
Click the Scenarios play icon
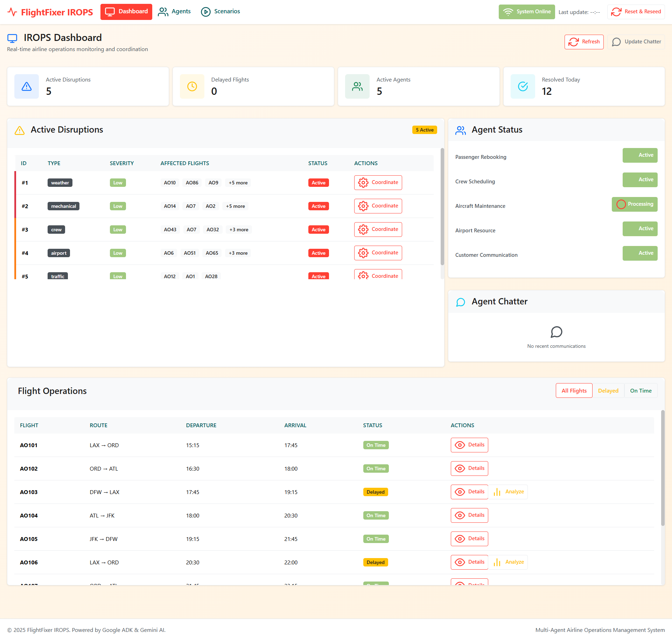coord(206,12)
